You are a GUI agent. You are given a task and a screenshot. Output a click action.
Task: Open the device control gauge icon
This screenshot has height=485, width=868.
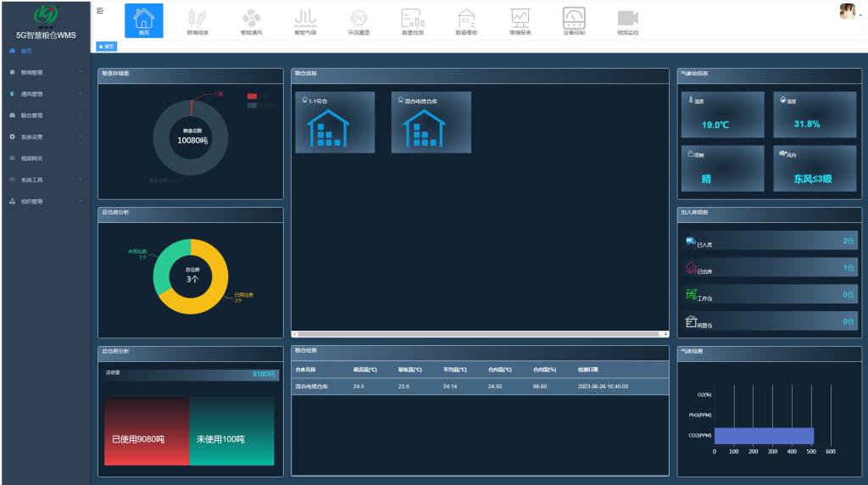(x=573, y=20)
